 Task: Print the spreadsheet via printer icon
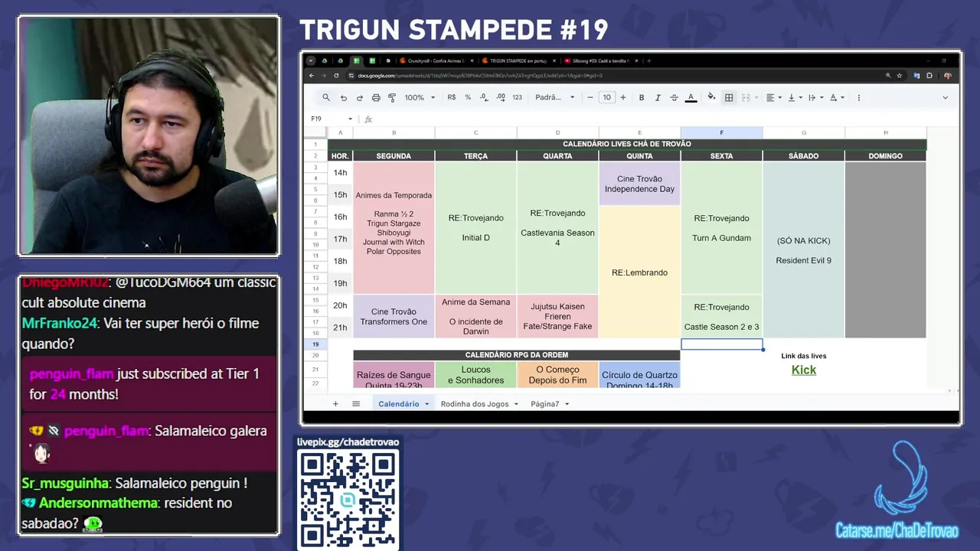(x=376, y=97)
